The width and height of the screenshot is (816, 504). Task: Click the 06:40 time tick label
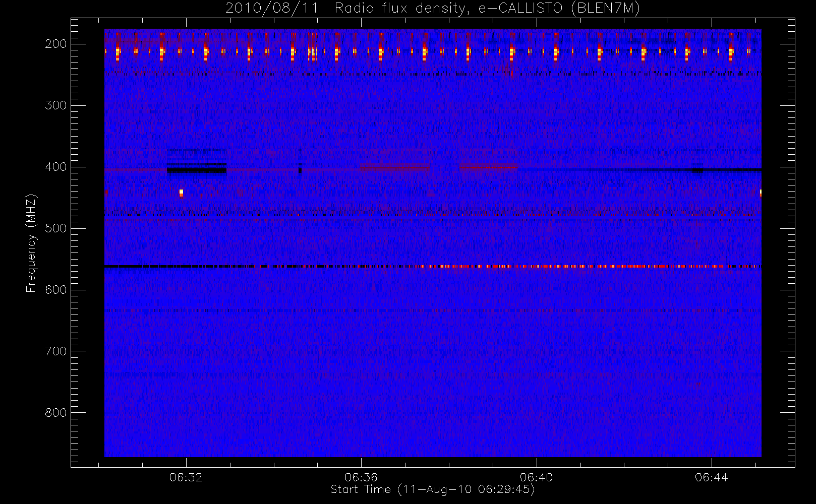(x=537, y=477)
